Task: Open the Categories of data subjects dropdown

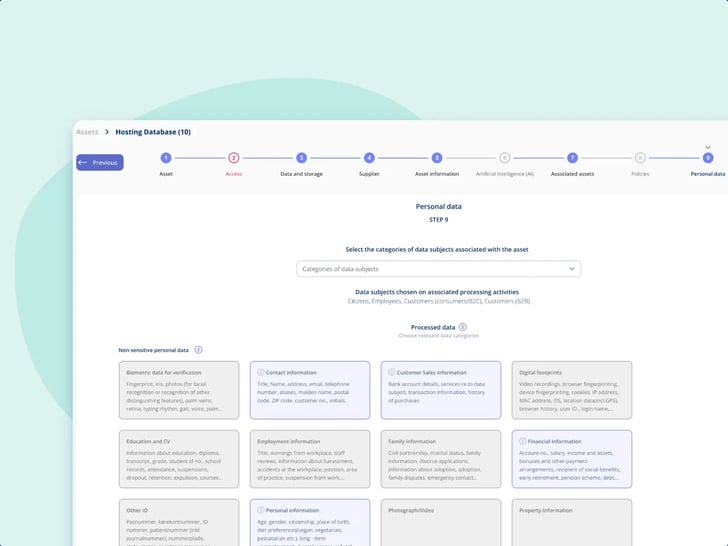Action: point(438,269)
